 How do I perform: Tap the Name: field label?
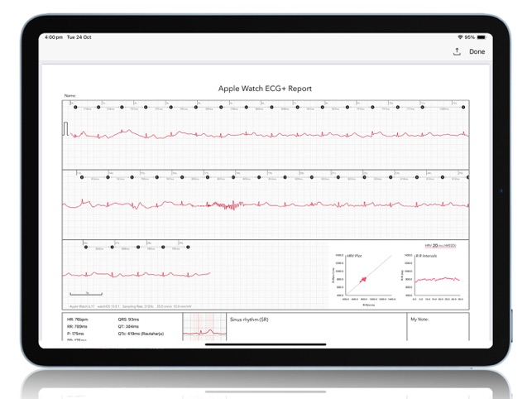coord(70,96)
